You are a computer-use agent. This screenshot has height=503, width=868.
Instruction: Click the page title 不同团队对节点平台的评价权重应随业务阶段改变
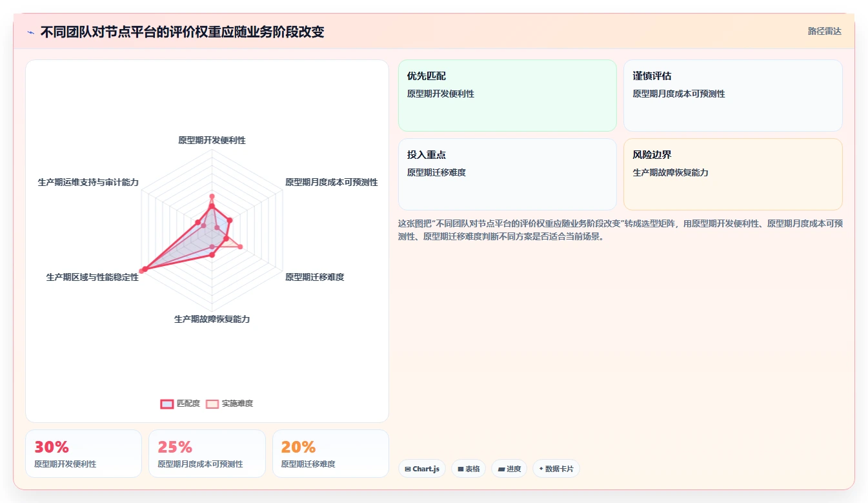(182, 32)
